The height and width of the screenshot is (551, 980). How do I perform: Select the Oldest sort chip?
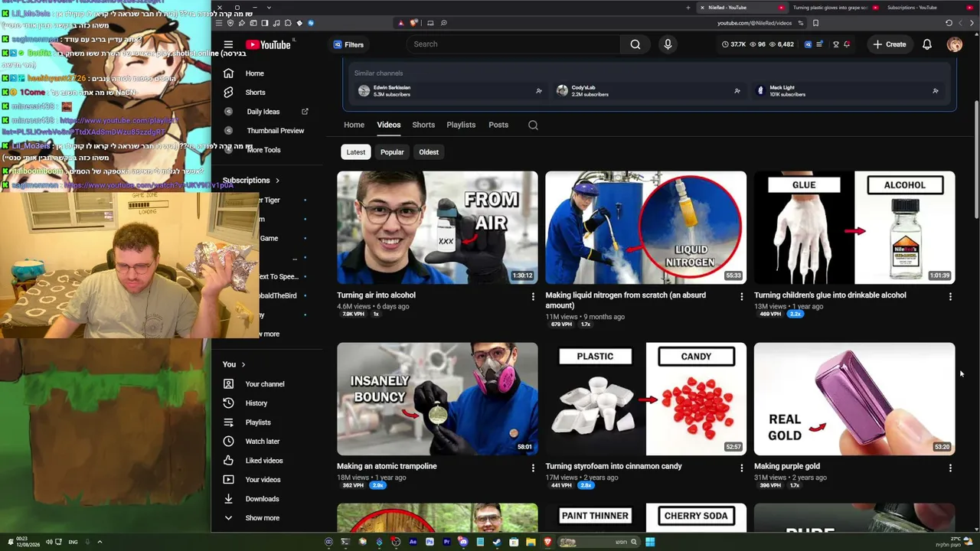click(429, 152)
